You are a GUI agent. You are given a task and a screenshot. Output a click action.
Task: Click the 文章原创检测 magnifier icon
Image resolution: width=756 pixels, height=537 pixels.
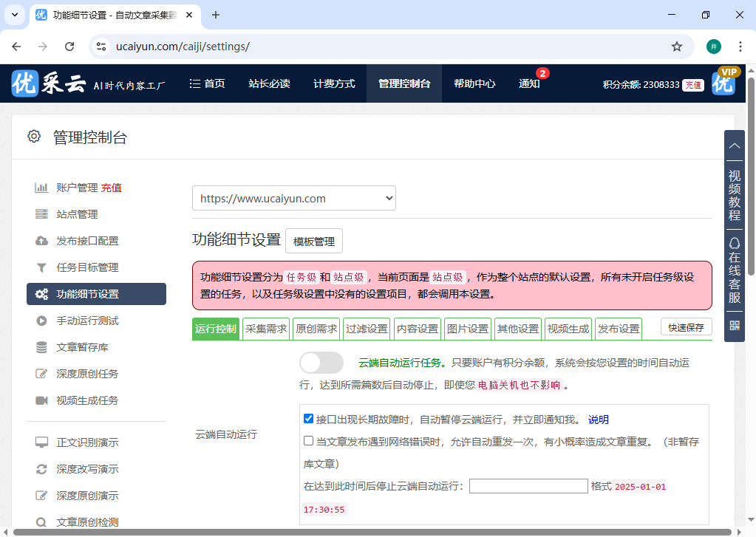43,521
